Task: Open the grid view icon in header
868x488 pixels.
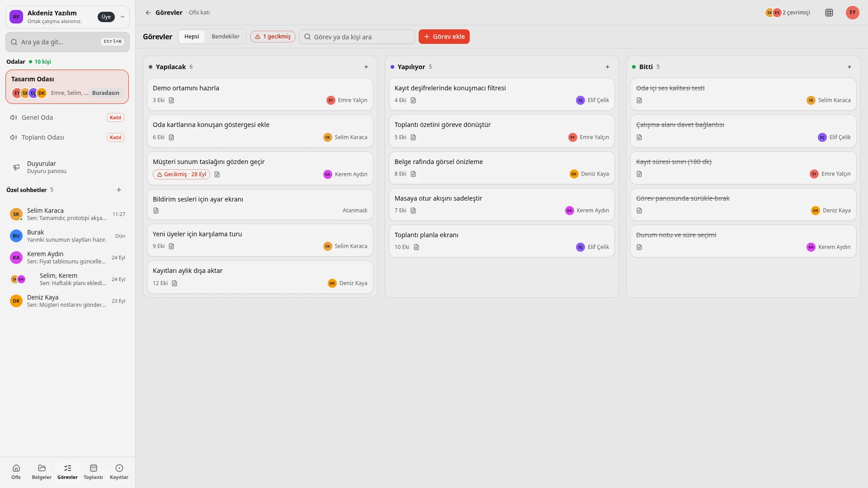Action: pos(829,13)
